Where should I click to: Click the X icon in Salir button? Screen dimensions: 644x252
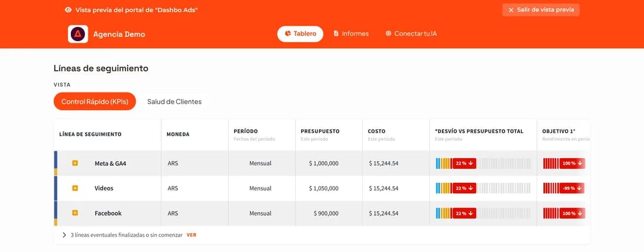[511, 10]
